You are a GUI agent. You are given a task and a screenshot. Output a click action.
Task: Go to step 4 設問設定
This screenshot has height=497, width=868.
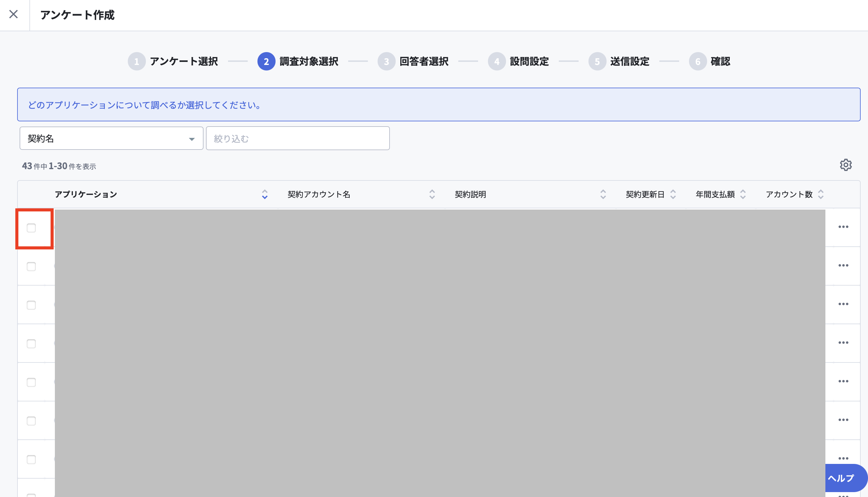pos(518,62)
